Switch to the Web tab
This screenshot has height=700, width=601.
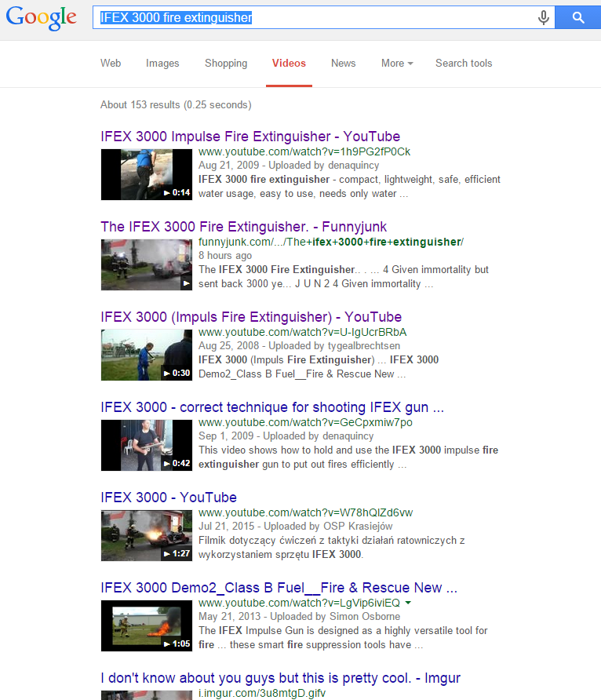click(111, 64)
